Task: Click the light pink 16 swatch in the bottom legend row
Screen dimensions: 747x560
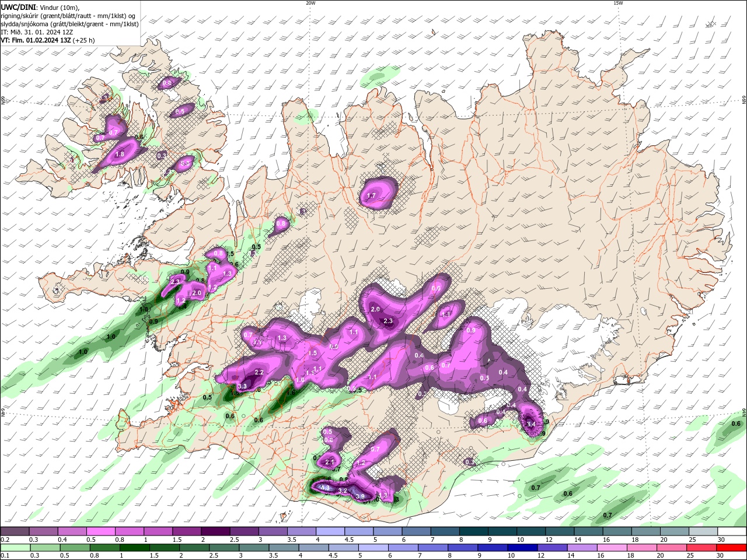Action: click(611, 548)
